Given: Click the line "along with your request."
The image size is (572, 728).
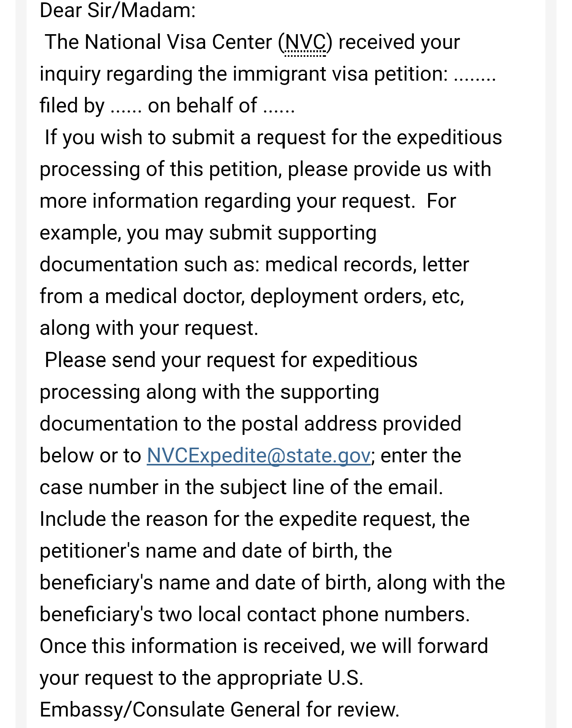Looking at the screenshot, I should 149,328.
